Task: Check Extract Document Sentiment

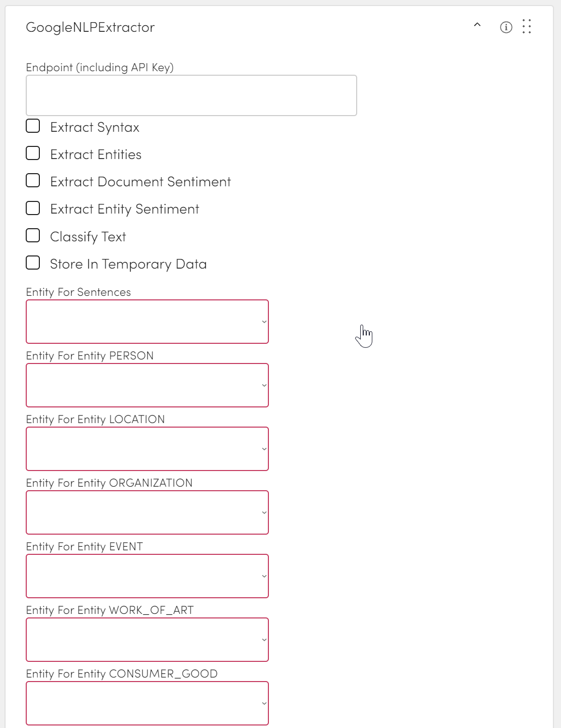Action: [33, 181]
